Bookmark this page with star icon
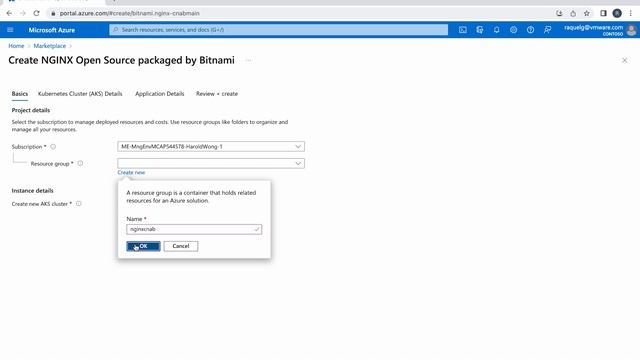The width and height of the screenshot is (640, 360). tap(587, 13)
